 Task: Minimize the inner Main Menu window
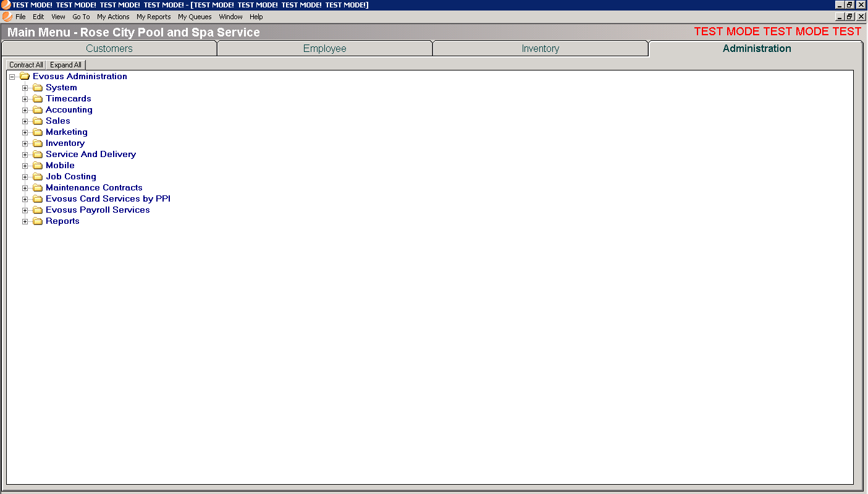click(x=840, y=17)
